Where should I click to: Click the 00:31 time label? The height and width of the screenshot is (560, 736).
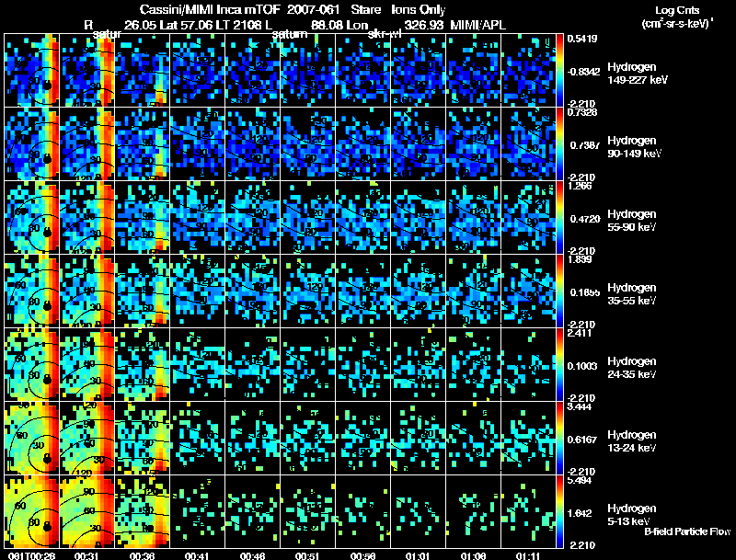click(86, 556)
